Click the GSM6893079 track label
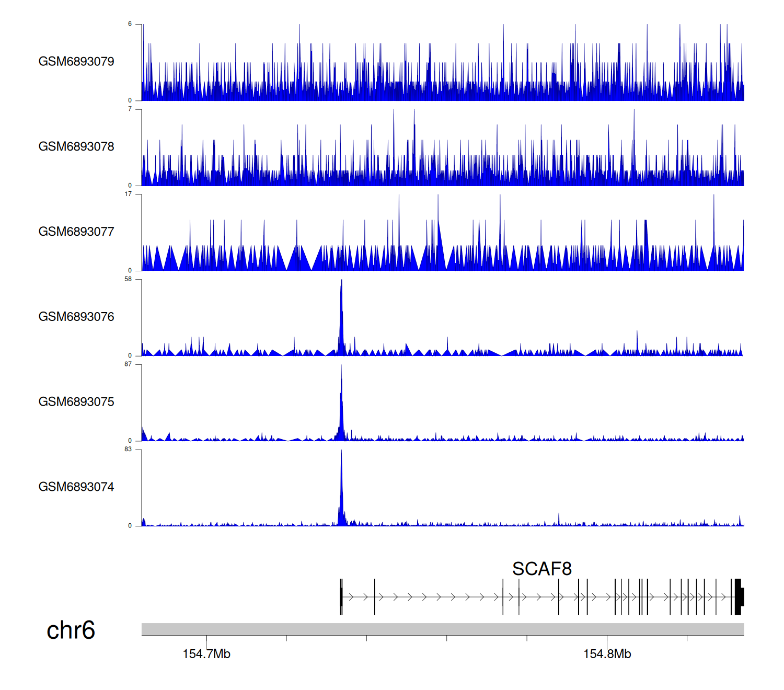This screenshot has height=690, width=784. 76,62
